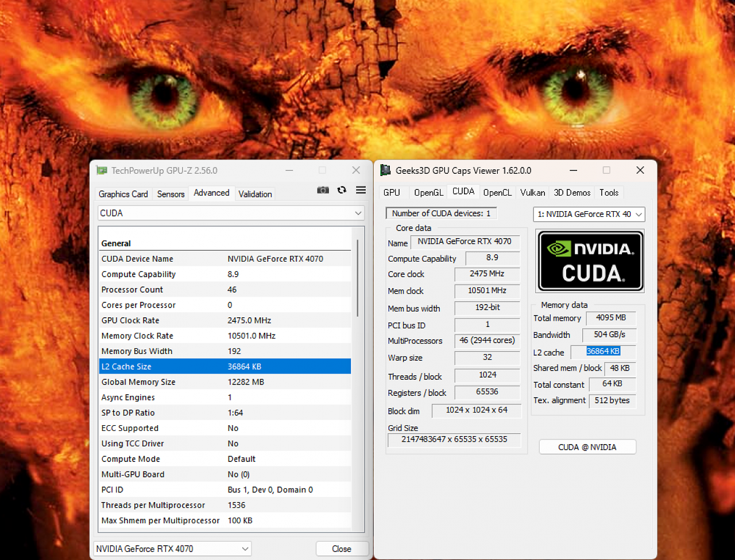Select the Threads per Multiprocessor row
The width and height of the screenshot is (735, 560).
(225, 505)
